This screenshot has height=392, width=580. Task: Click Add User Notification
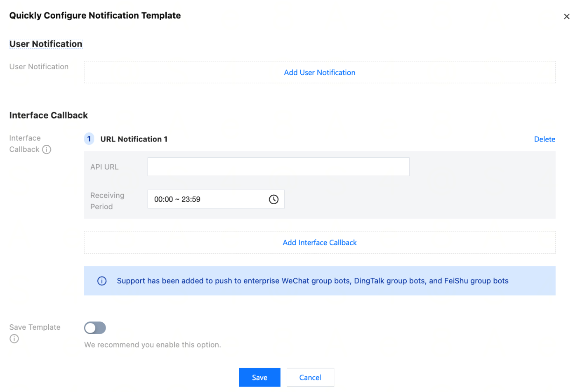tap(319, 73)
